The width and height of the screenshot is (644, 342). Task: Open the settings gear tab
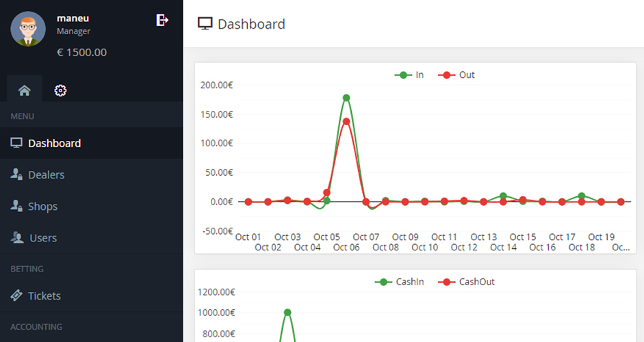tap(60, 90)
